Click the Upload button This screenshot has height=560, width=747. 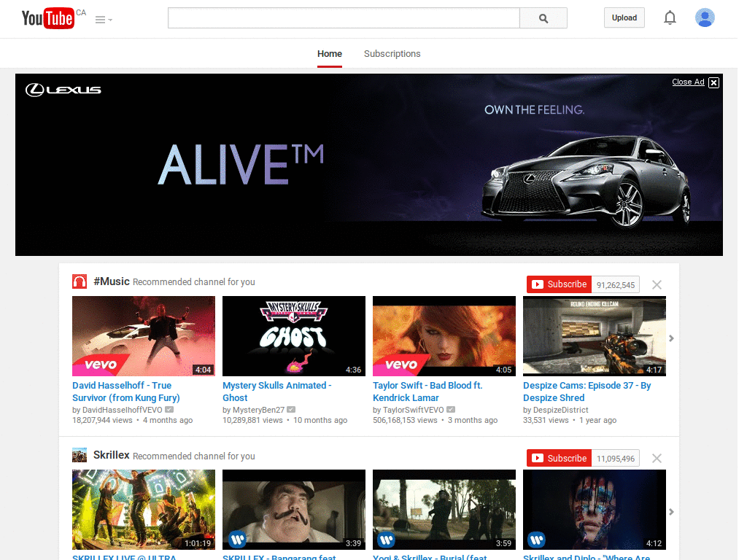624,17
